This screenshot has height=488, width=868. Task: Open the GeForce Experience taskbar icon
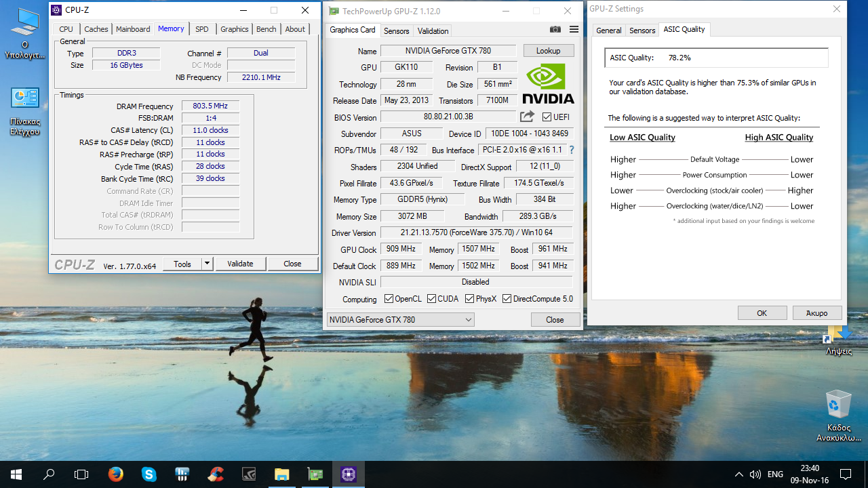pos(249,474)
